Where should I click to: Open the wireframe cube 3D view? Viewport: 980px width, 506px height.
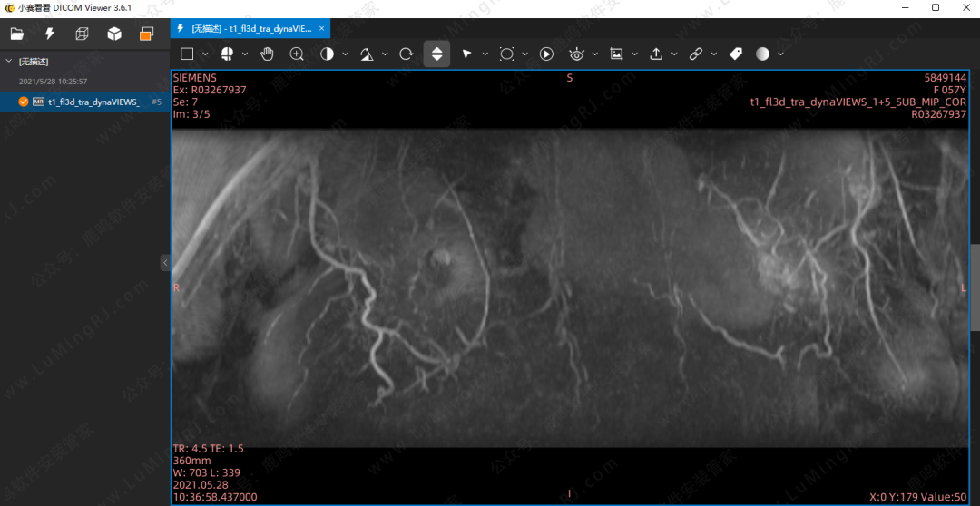point(82,34)
